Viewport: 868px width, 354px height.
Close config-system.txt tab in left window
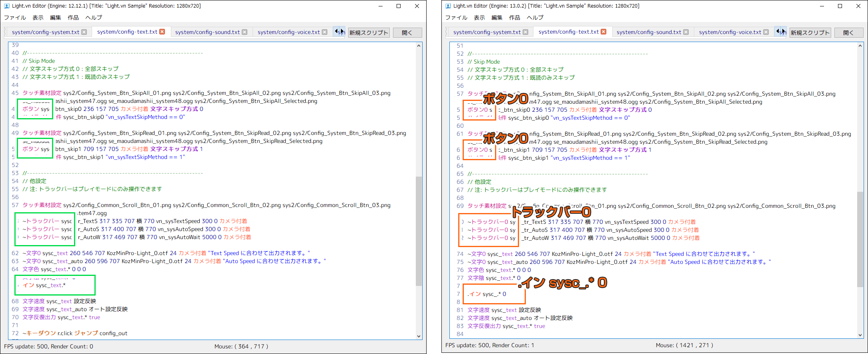(84, 32)
